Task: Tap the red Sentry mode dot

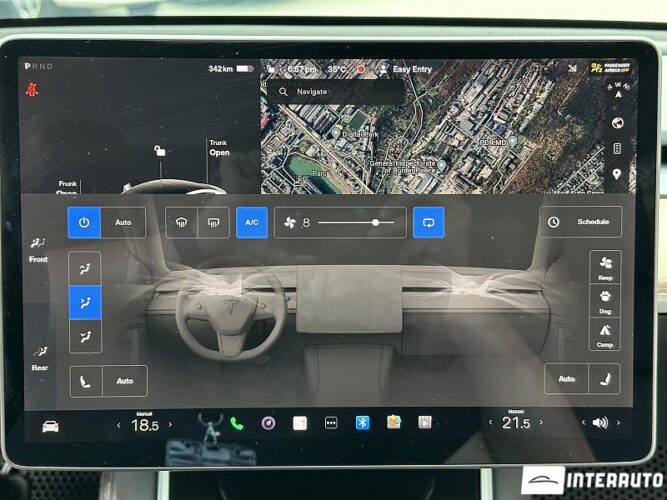Action: pos(361,69)
